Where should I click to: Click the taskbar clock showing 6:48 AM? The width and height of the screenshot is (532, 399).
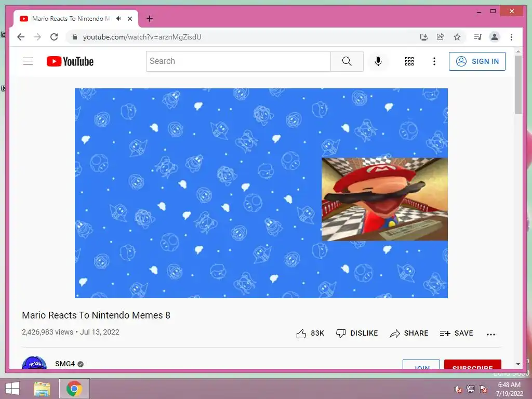[x=509, y=389]
